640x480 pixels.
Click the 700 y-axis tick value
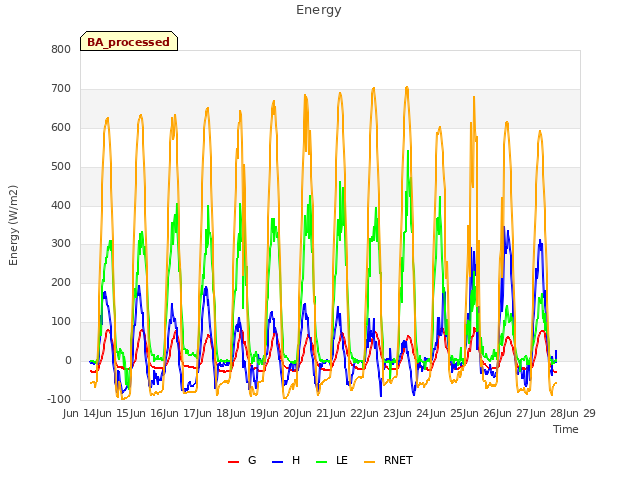[61, 89]
